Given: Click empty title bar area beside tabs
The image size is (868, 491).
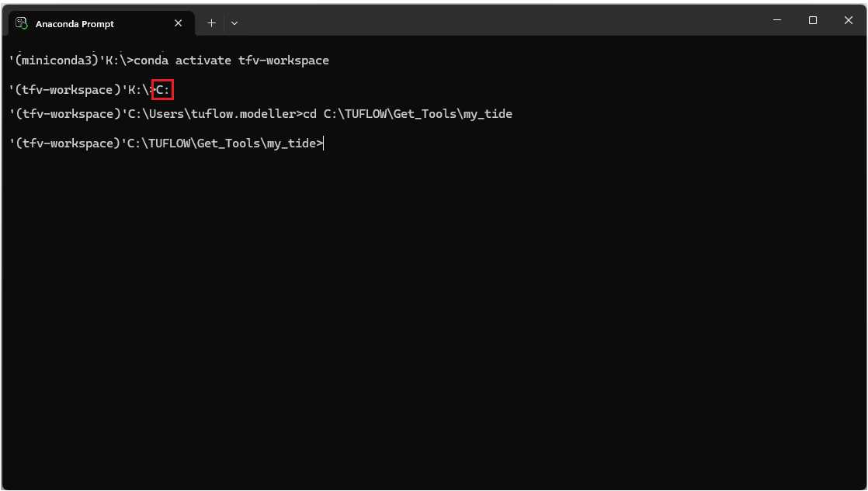Looking at the screenshot, I should pos(497,22).
